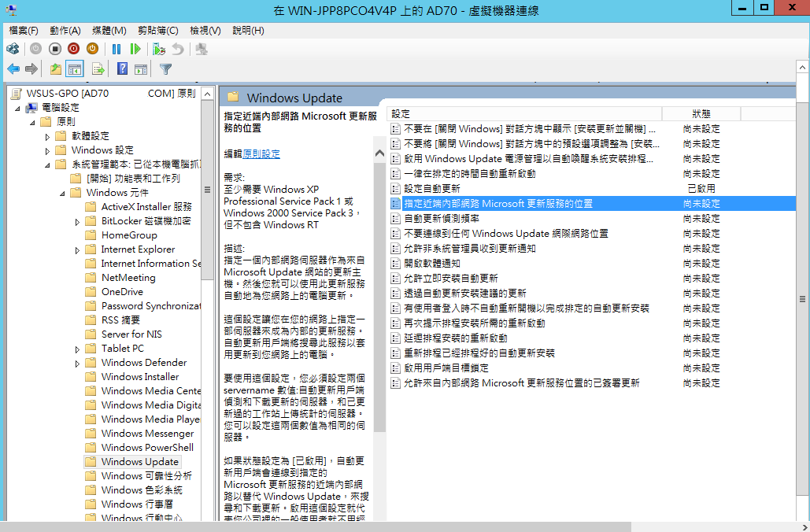
Task: Select the 一律在排定的時間自動重新啟動 policy
Action: [x=592, y=174]
